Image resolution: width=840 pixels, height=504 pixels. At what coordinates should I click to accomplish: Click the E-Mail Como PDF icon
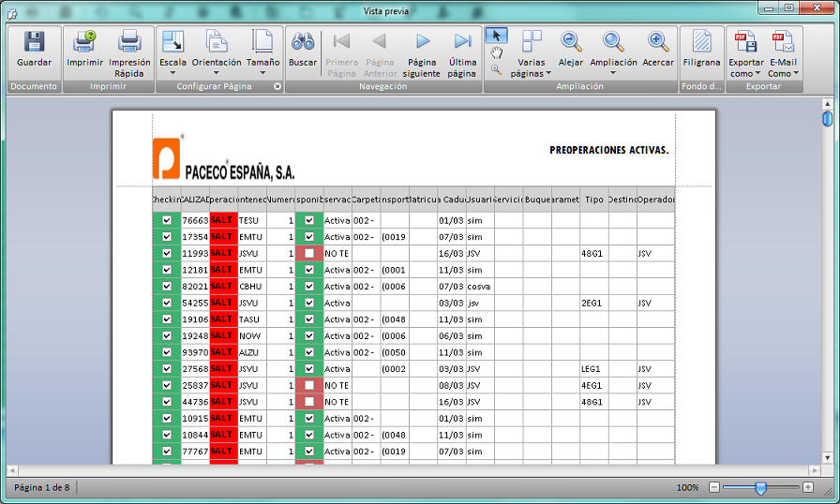pos(783,42)
